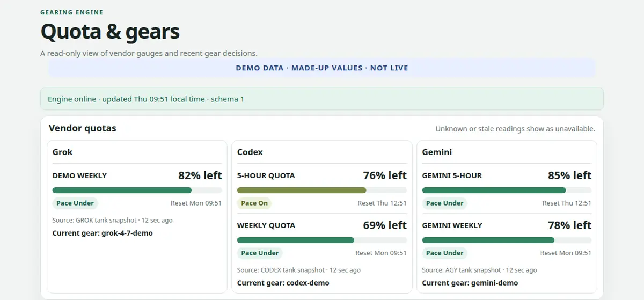Screen dimensions: 644x300
Task: Click the DEMO WEEKLY label
Action: 79,175
